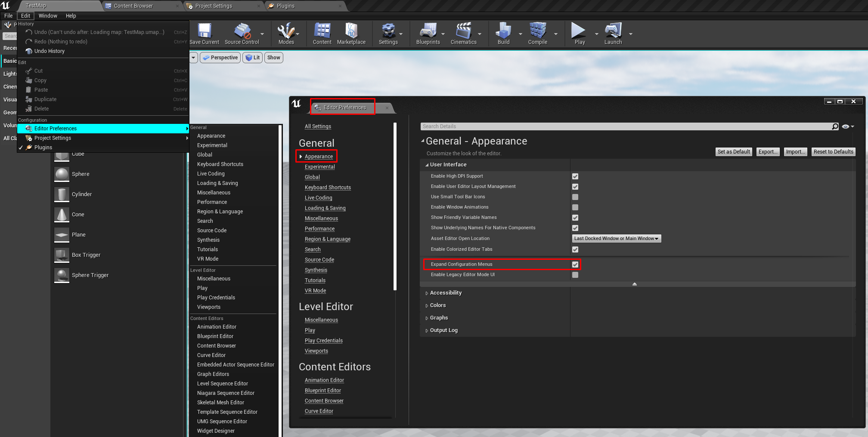Expand the Accessibility section
Screen dimensions: 868x437
[427, 293]
